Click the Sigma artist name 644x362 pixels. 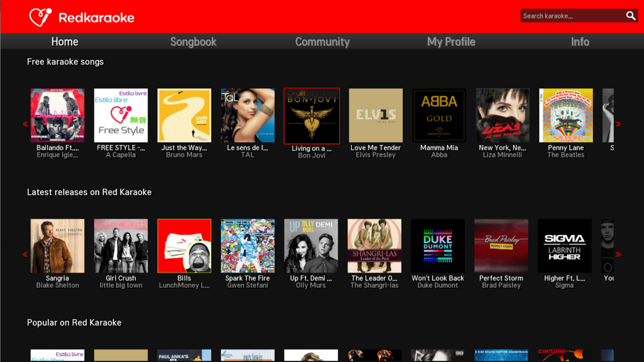click(x=565, y=286)
